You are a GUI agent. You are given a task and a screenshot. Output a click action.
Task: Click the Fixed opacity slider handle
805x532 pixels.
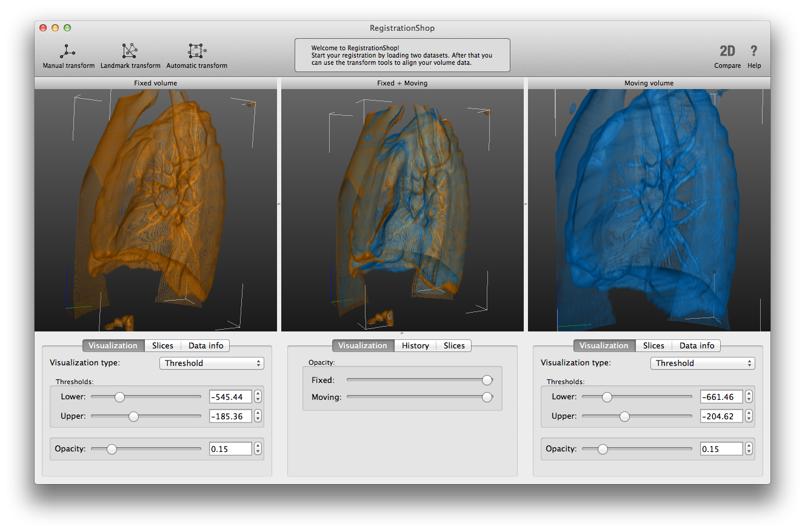(487, 381)
